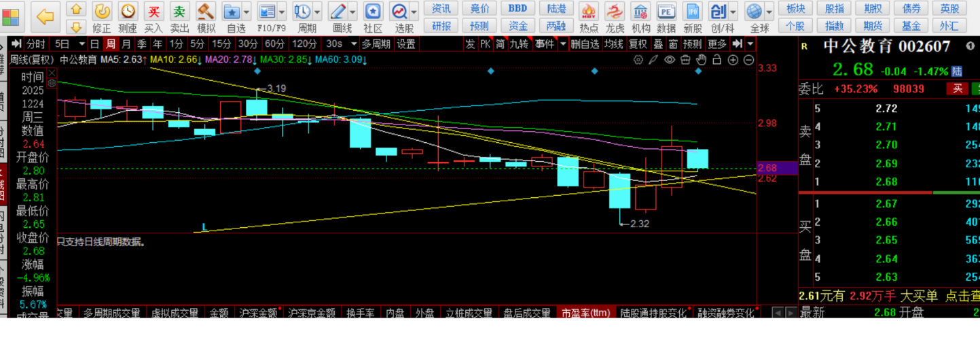Expand the 事件 events dropdown arrow
This screenshot has height=340, width=980.
pyautogui.click(x=563, y=44)
